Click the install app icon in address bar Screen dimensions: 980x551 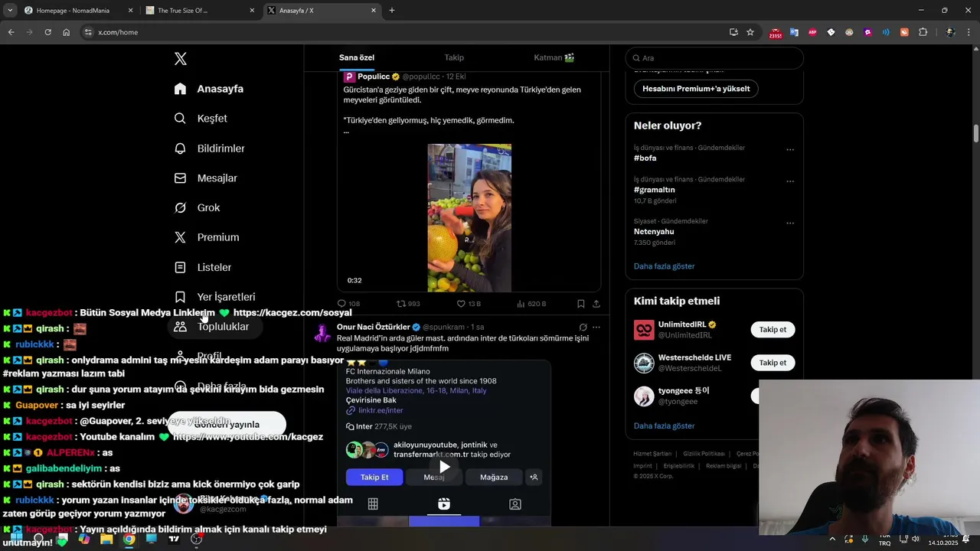(733, 32)
